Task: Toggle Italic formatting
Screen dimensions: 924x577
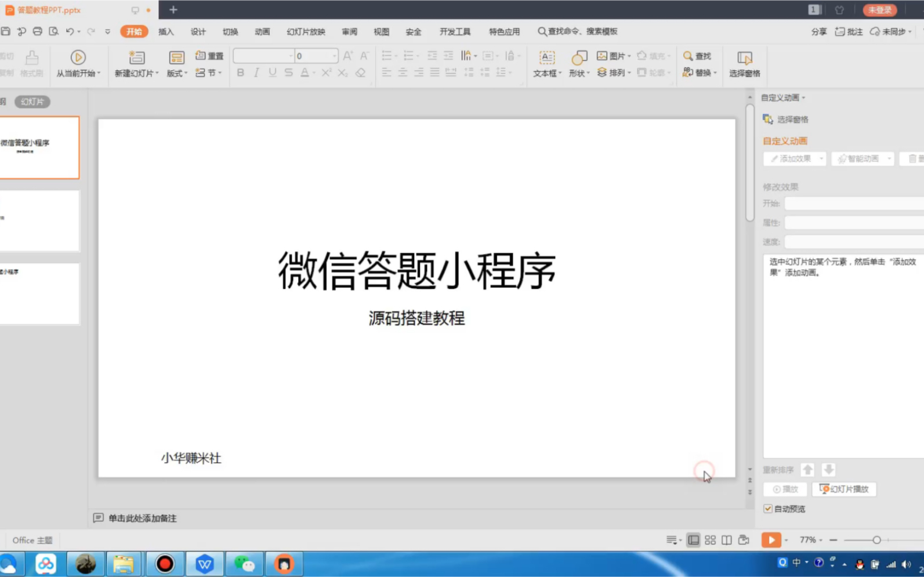Action: coord(256,72)
